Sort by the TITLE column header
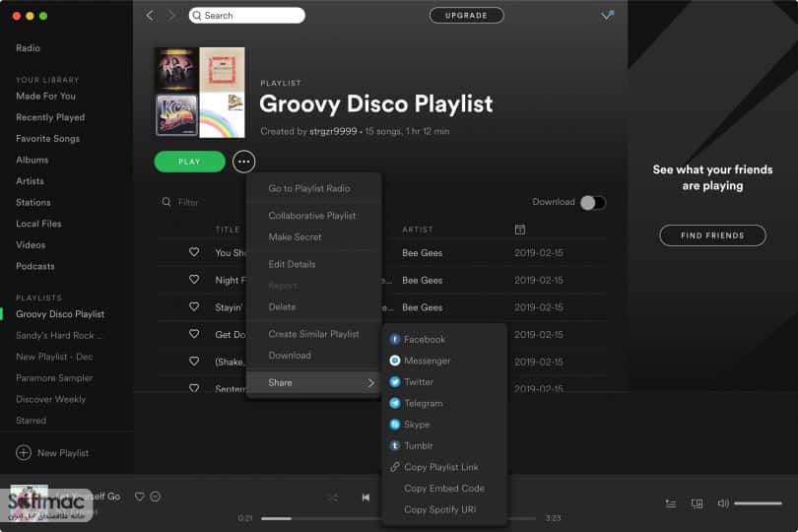798x532 pixels. (x=228, y=231)
